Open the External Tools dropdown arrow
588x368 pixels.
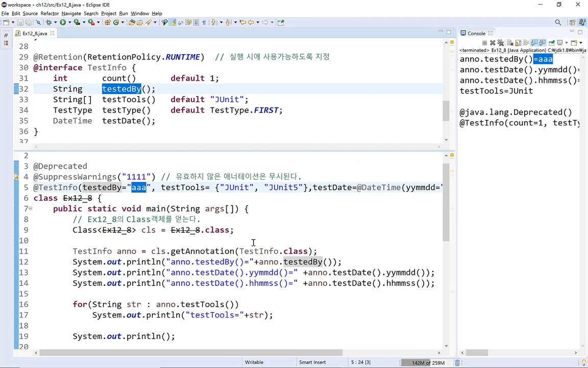[98, 22]
